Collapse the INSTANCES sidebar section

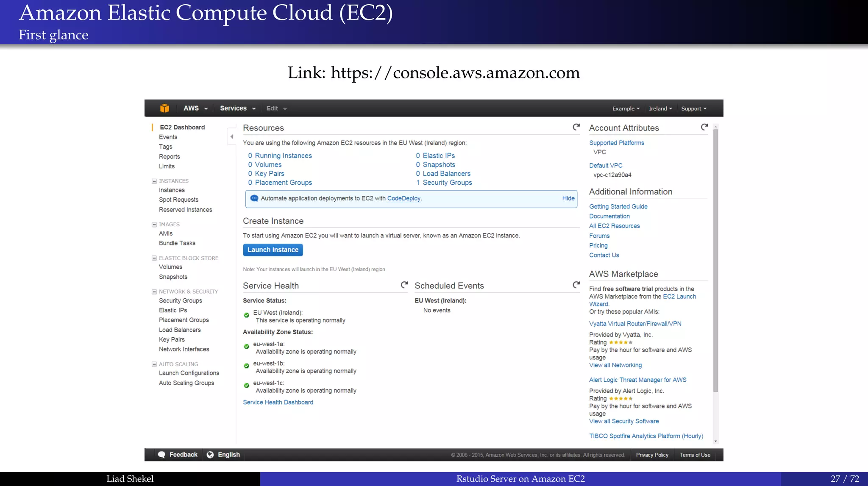pos(154,181)
